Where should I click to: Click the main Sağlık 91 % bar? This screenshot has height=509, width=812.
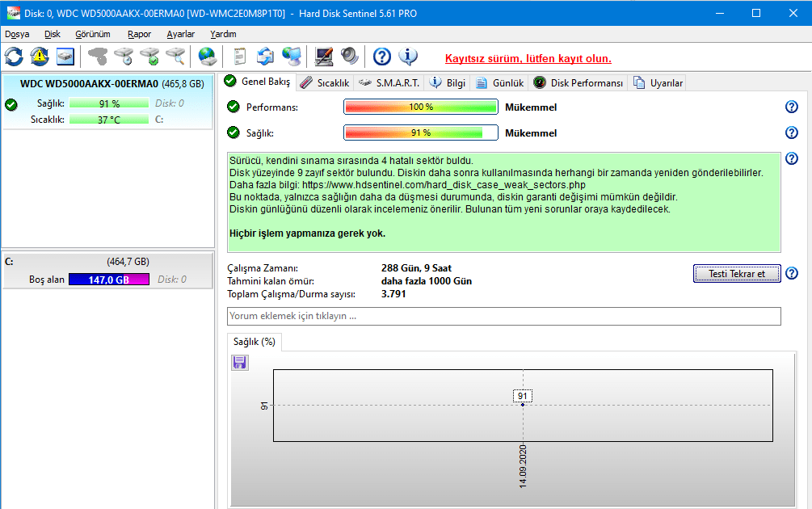coord(421,133)
